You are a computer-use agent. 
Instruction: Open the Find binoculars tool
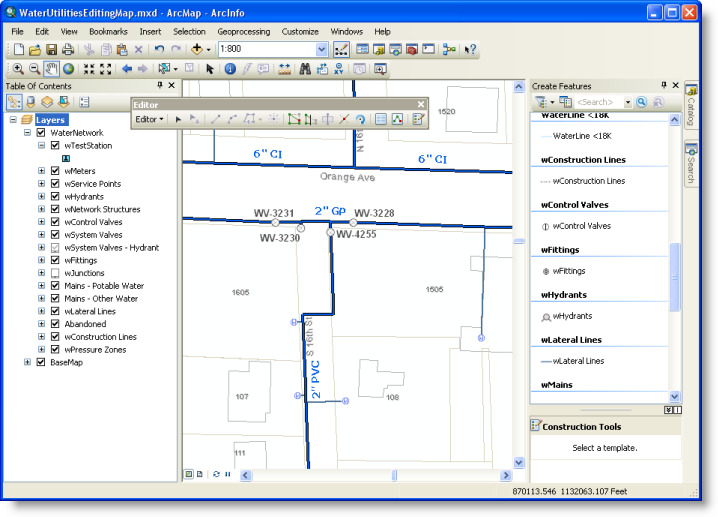click(304, 69)
